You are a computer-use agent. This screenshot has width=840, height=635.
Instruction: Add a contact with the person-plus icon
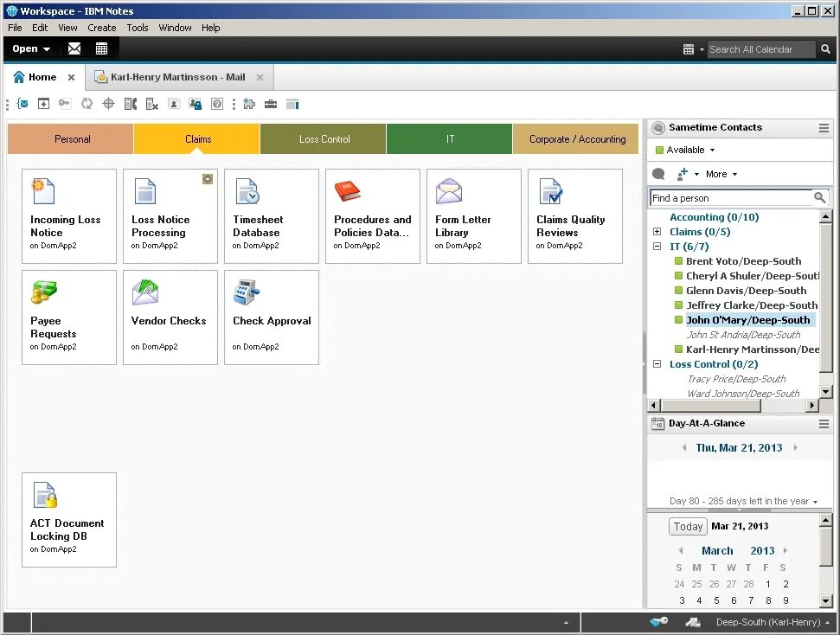pyautogui.click(x=683, y=173)
